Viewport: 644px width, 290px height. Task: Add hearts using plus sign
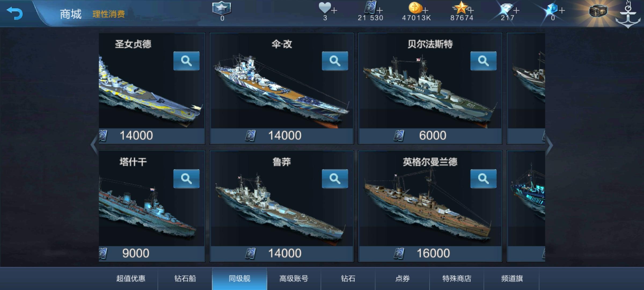[334, 10]
